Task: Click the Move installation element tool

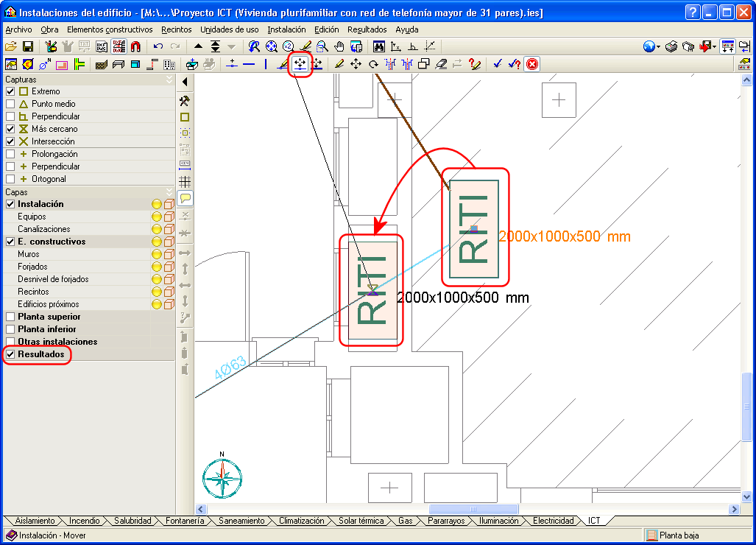Action: point(300,64)
